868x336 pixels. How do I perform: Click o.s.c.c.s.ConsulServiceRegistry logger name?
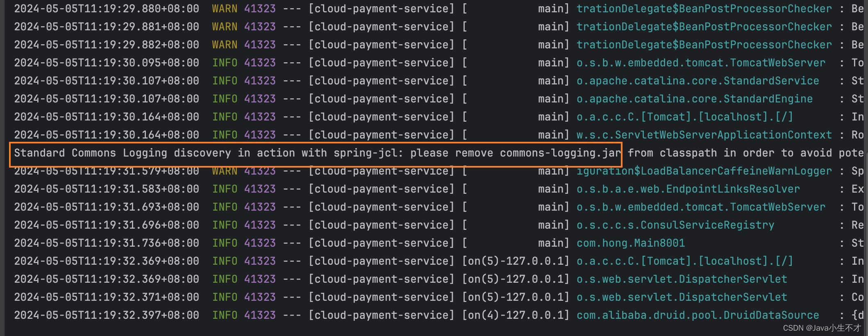point(675,225)
